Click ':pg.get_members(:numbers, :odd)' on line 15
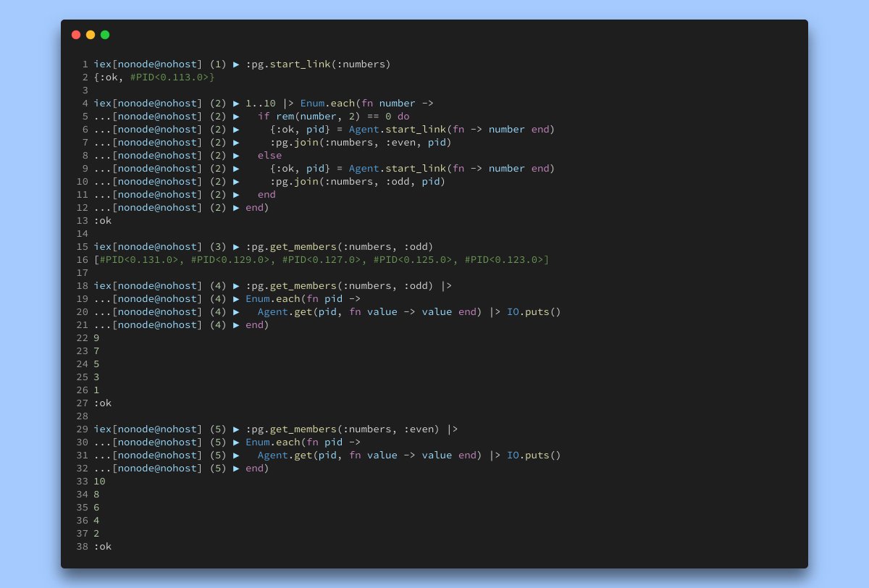Screen dimensions: 869x588 point(340,246)
